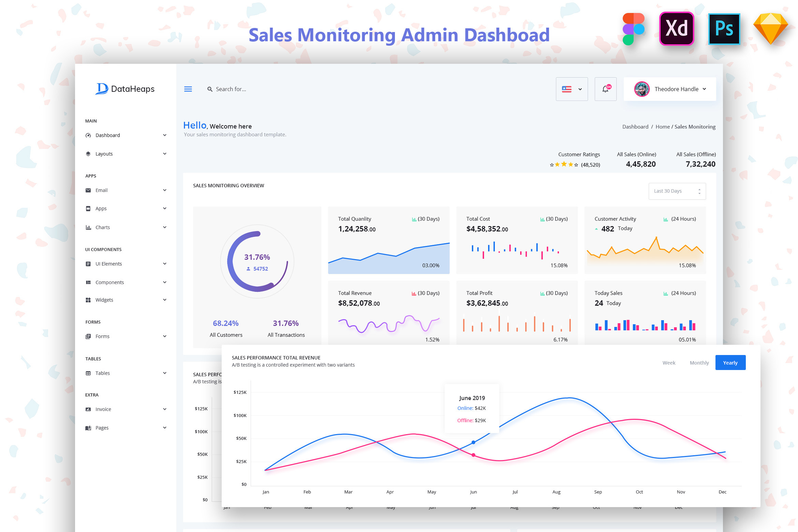Click the DataHeaps logo
Viewport: 798px width, 532px height.
(x=125, y=89)
